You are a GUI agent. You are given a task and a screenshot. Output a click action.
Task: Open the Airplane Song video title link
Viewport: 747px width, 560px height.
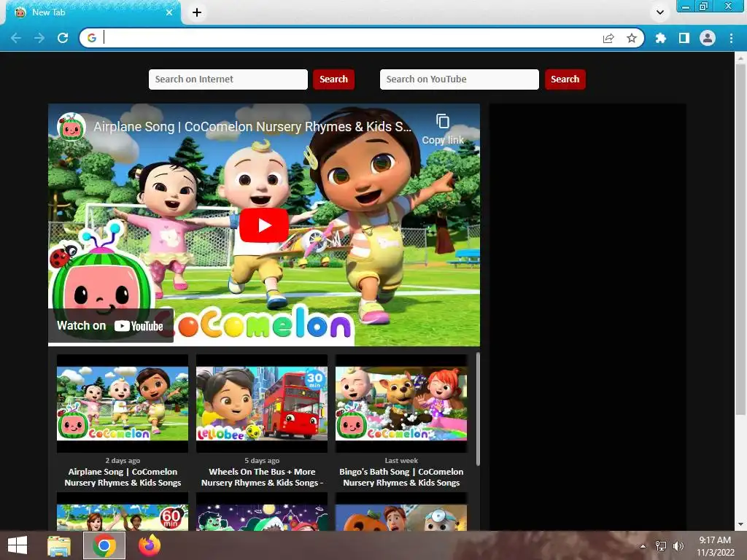(252, 127)
